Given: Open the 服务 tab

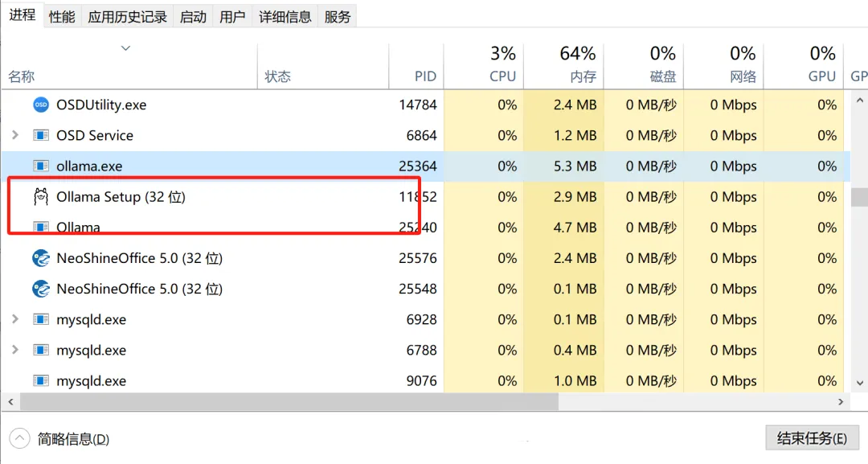Looking at the screenshot, I should (x=338, y=17).
